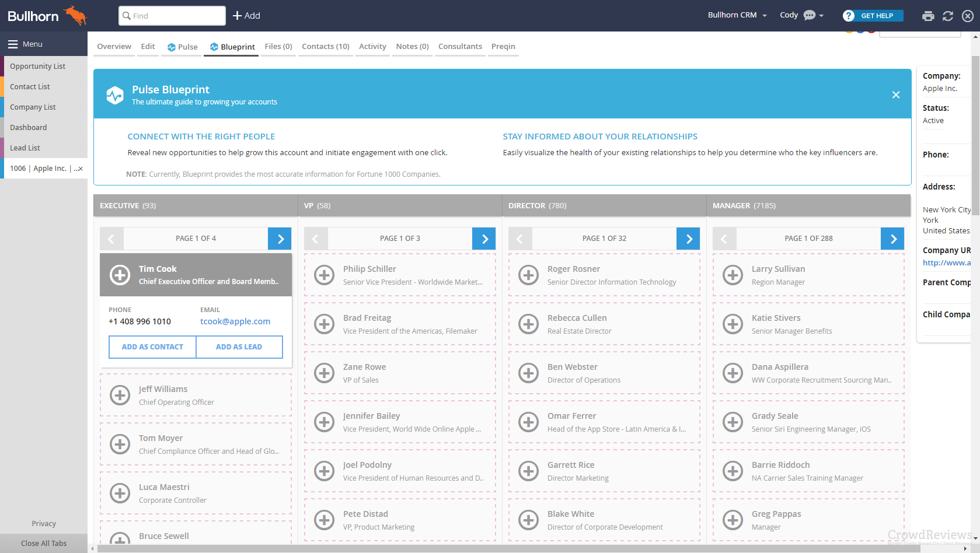The image size is (980, 553).
Task: Click in the Find search field
Action: pyautogui.click(x=172, y=16)
